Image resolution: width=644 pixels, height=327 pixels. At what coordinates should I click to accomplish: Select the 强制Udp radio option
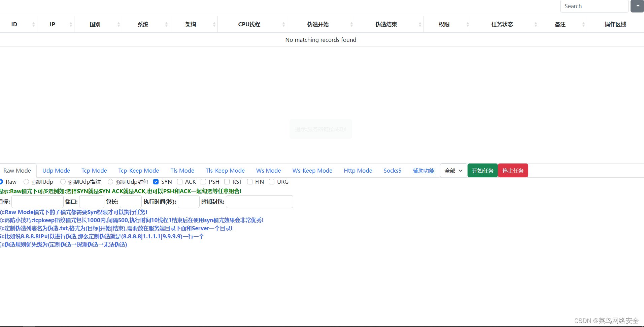(x=26, y=182)
